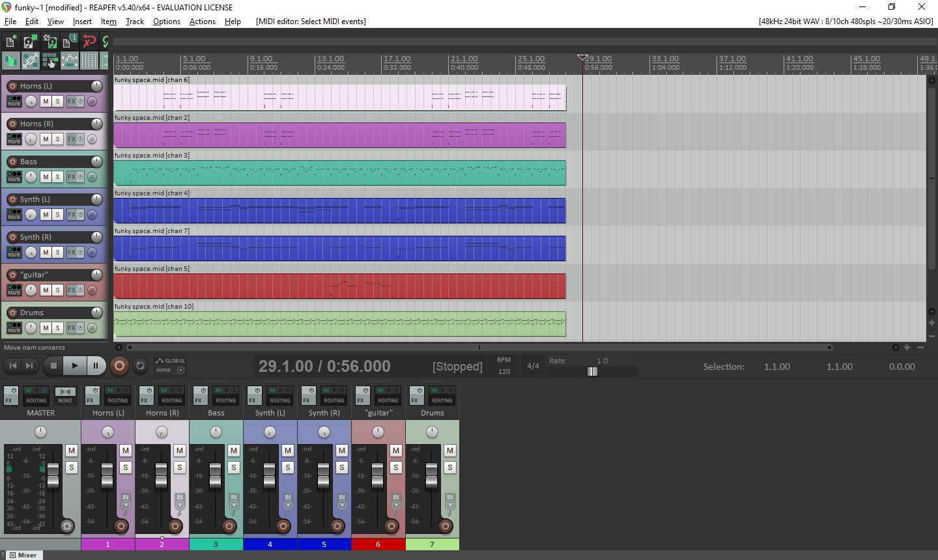Go to project start transport button
938x560 pixels.
[x=12, y=366]
